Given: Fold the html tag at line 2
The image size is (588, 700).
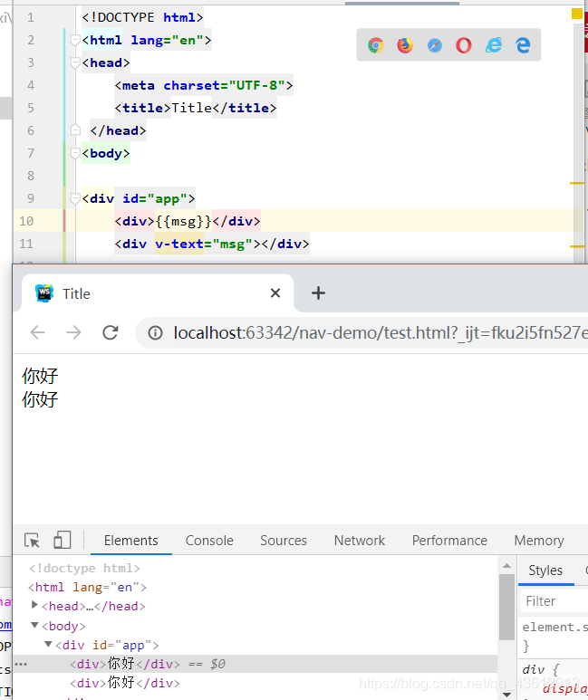Looking at the screenshot, I should coord(74,40).
